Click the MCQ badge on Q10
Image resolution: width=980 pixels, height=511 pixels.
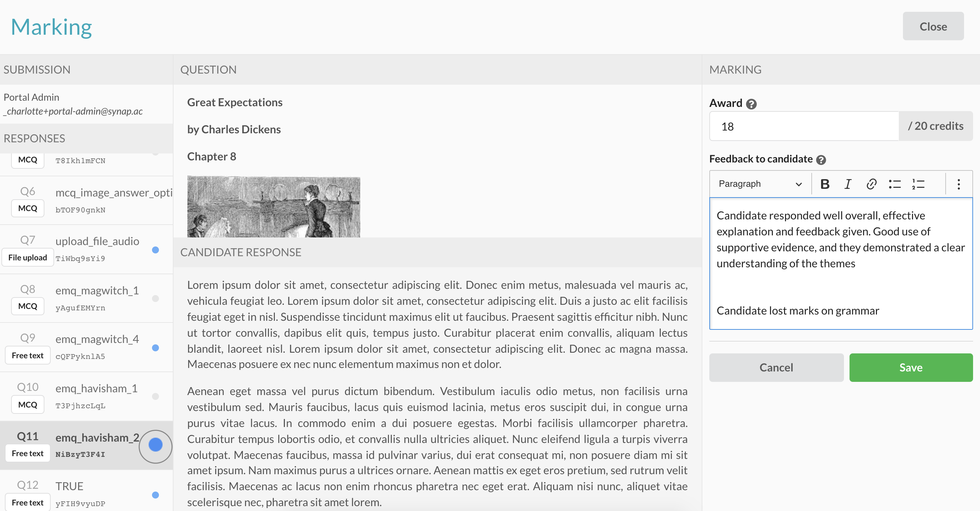27,404
